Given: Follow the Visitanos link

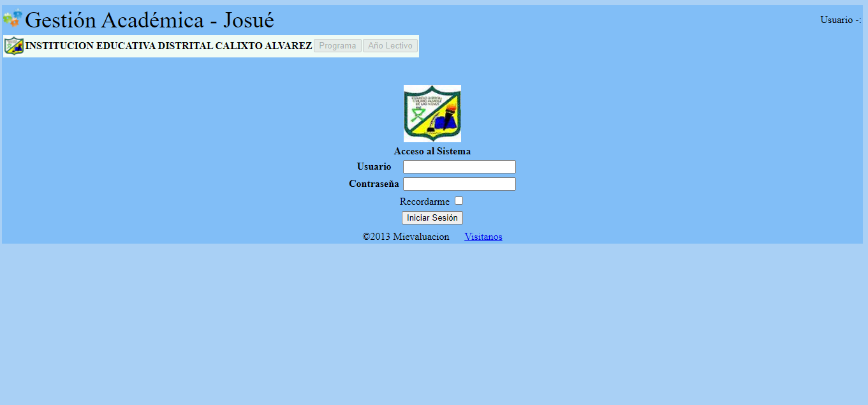Looking at the screenshot, I should pyautogui.click(x=483, y=237).
